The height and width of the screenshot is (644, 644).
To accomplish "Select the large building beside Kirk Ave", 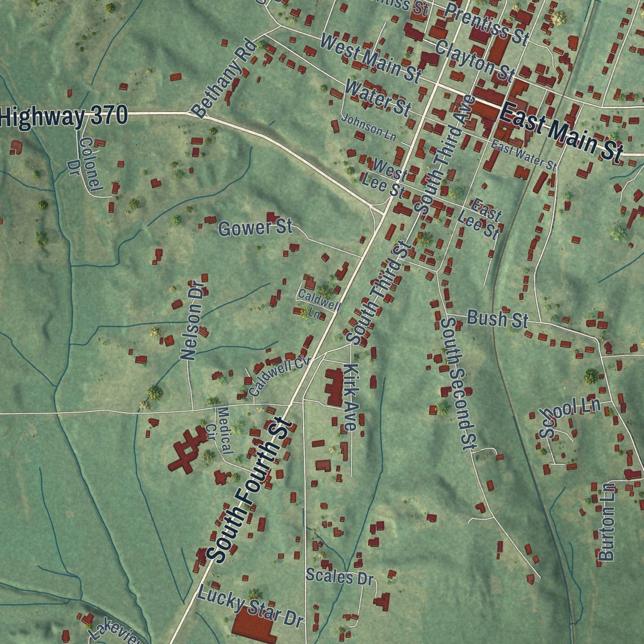I will (x=334, y=386).
